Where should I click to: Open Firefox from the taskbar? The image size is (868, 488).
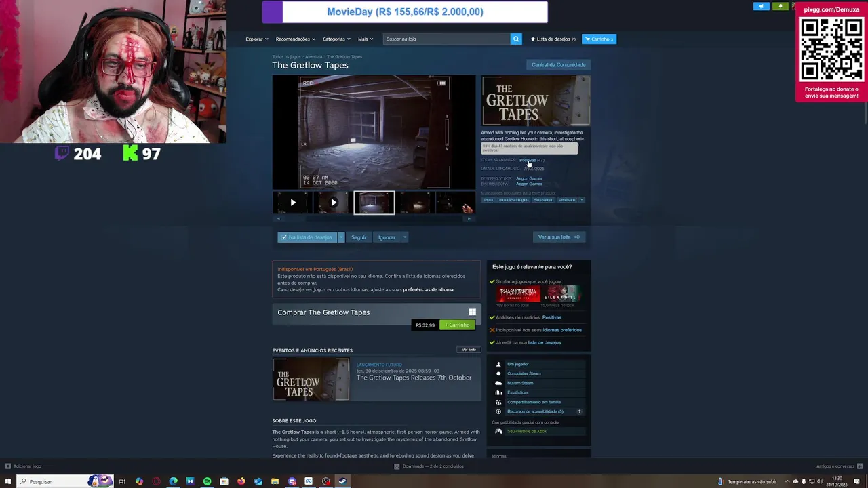[x=241, y=481]
